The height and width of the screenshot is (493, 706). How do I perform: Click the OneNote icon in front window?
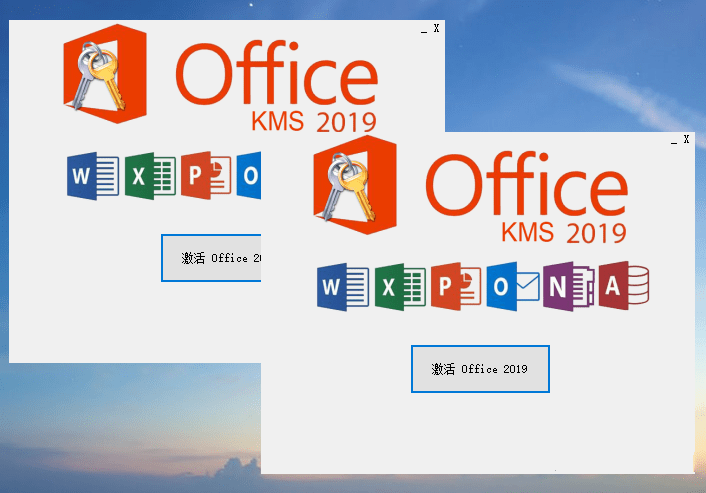point(569,286)
